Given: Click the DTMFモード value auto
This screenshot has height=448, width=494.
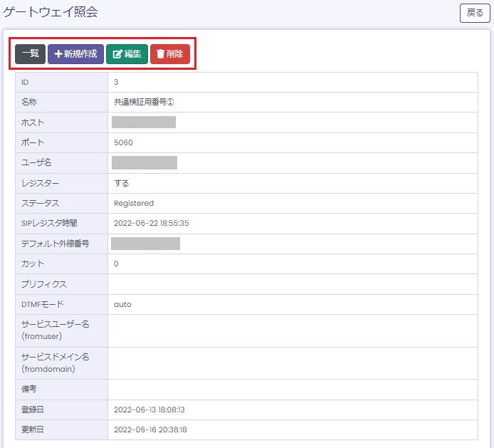Looking at the screenshot, I should tap(122, 304).
